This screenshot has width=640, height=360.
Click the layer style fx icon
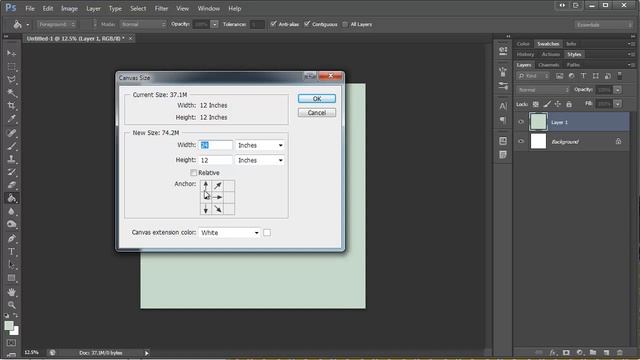click(x=553, y=353)
